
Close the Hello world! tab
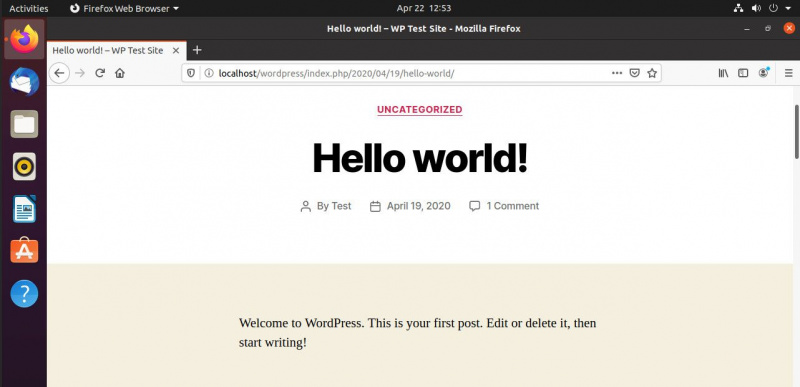176,50
